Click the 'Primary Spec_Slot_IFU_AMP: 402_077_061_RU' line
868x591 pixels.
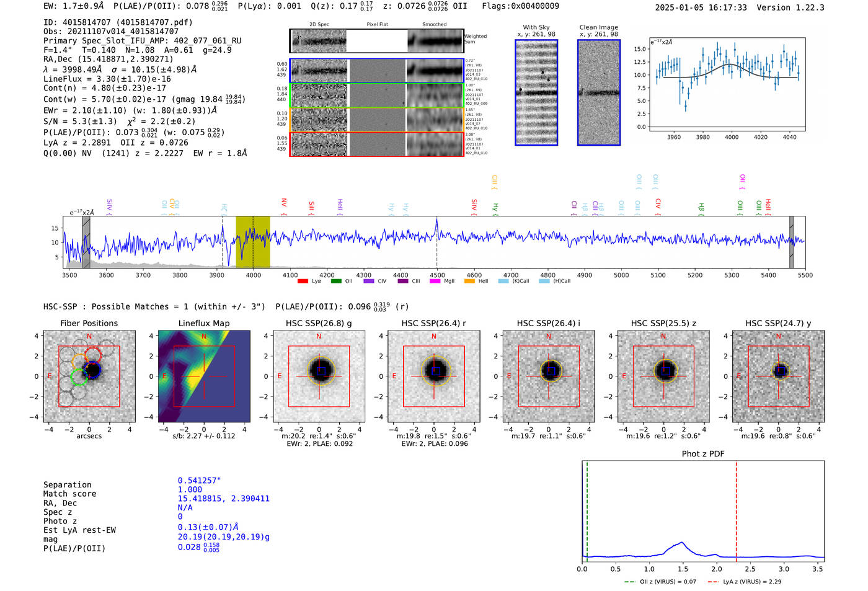coord(143,41)
